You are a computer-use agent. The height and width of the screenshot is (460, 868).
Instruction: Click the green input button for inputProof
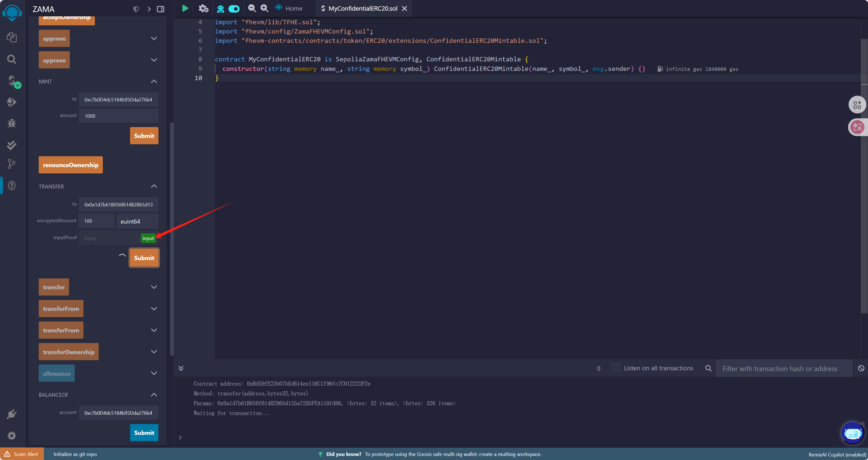point(148,238)
